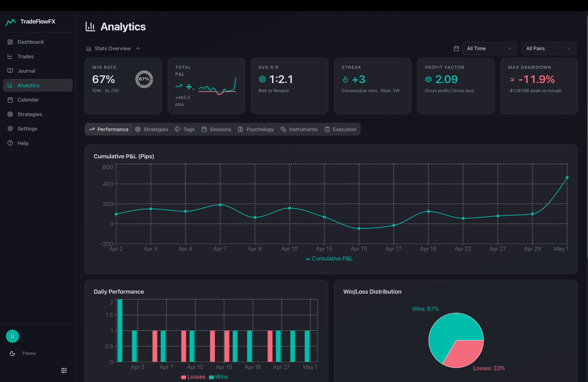Click the May 1 data point on cumulative chart
Screen dimensions: 588x382
[567, 178]
